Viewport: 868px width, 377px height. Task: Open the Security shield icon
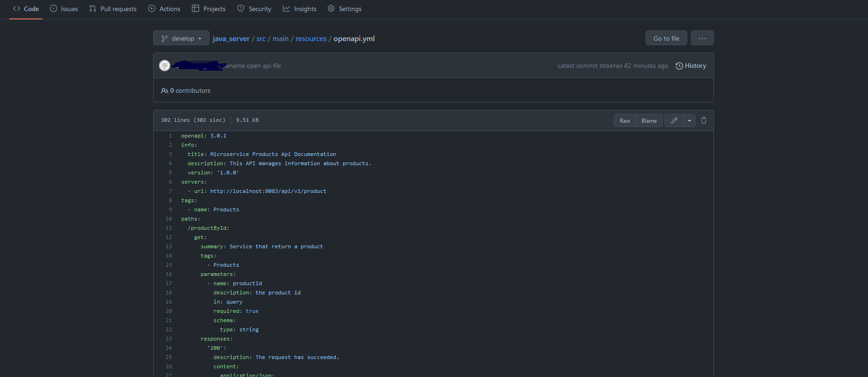coord(240,8)
